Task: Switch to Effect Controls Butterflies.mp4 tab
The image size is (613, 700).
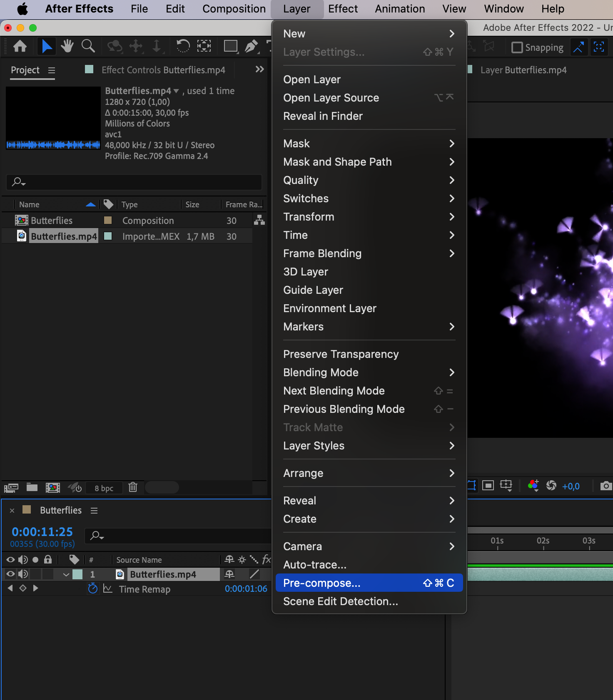Action: tap(163, 70)
